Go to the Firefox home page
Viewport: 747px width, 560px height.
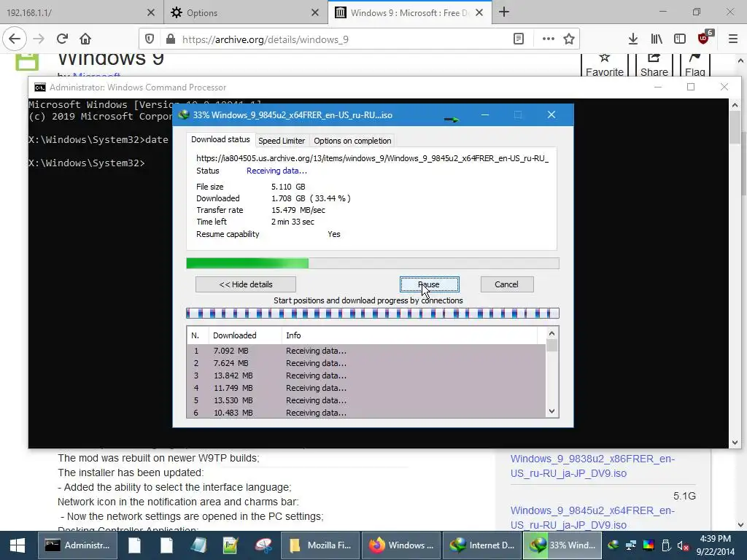85,39
